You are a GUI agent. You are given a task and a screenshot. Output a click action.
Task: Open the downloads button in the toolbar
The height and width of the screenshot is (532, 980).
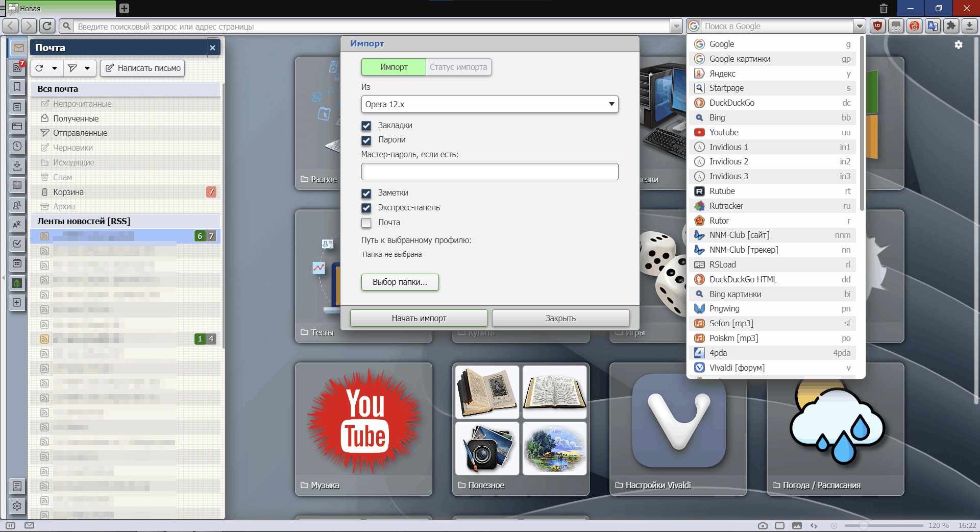[x=969, y=26]
